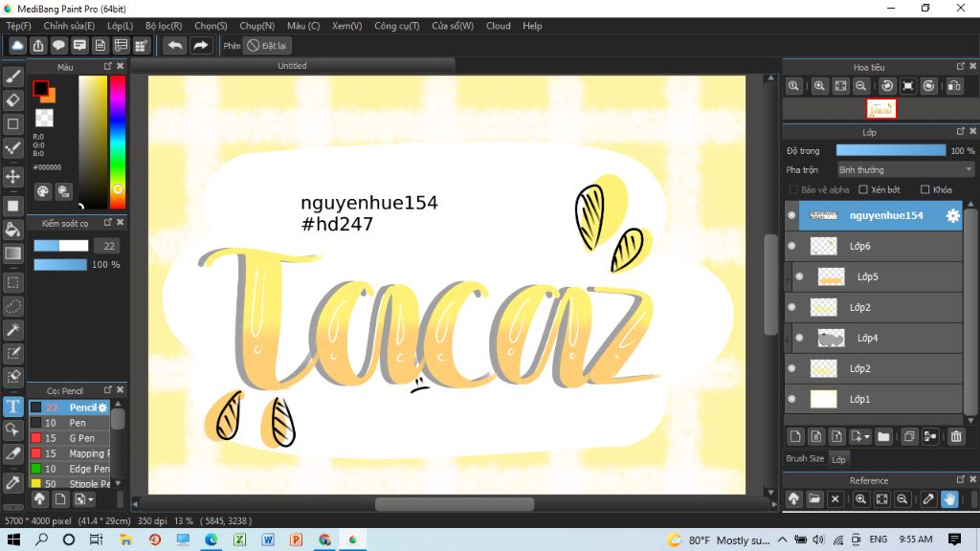Image resolution: width=980 pixels, height=551 pixels.
Task: Click the export icon in top toolbar
Action: pyautogui.click(x=38, y=46)
